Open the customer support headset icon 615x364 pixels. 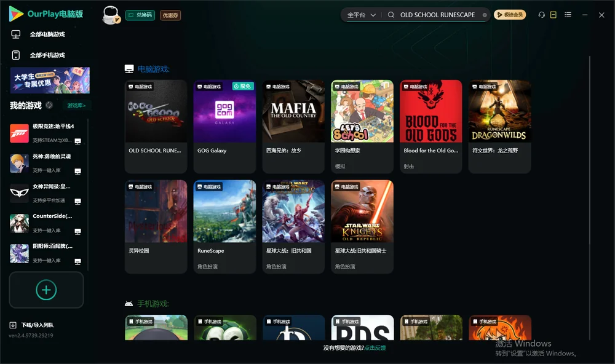(x=541, y=15)
